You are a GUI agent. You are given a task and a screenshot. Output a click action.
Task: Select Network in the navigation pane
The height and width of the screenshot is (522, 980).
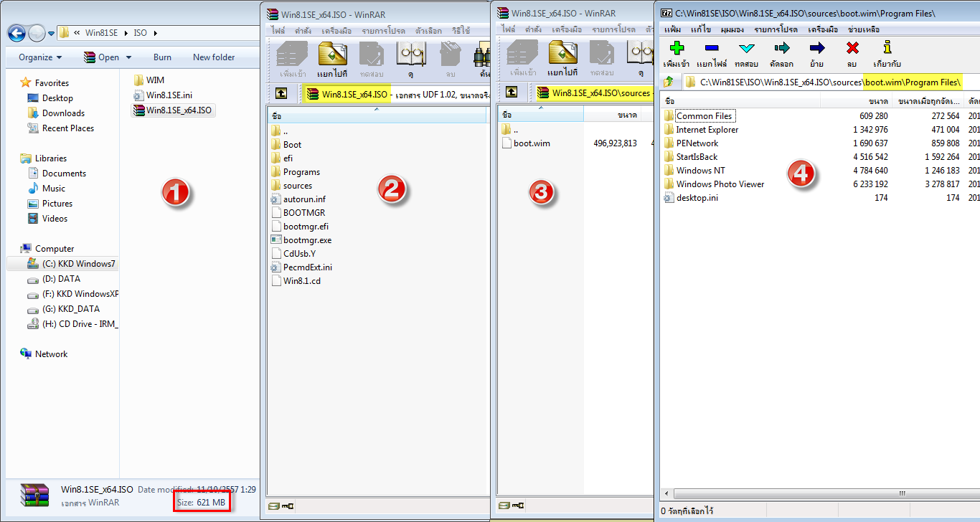click(52, 353)
